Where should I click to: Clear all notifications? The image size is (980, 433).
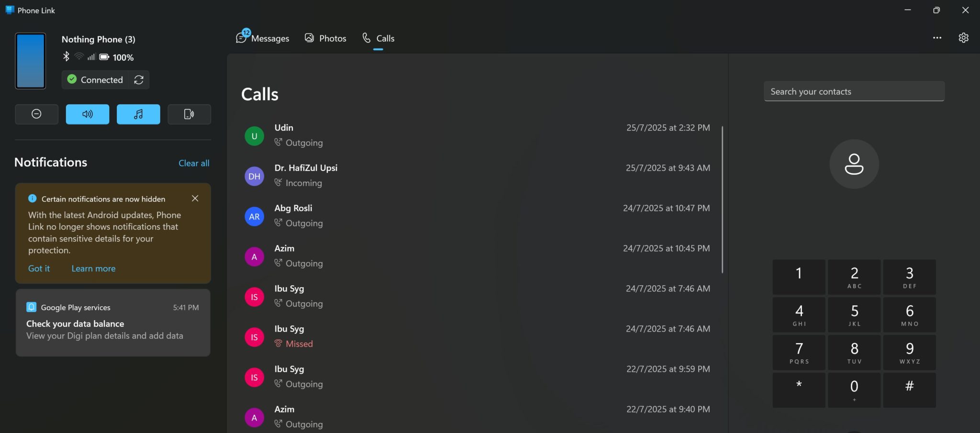[194, 163]
